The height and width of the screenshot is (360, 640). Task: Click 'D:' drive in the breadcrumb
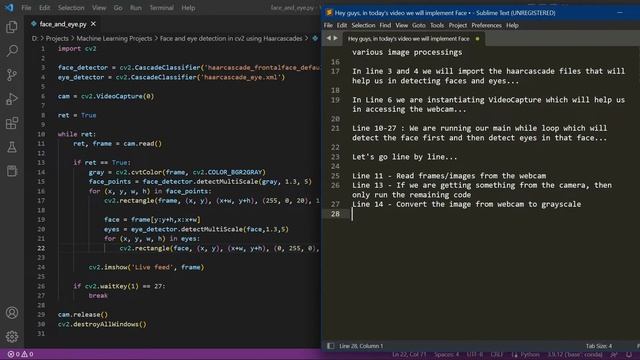tap(35, 38)
